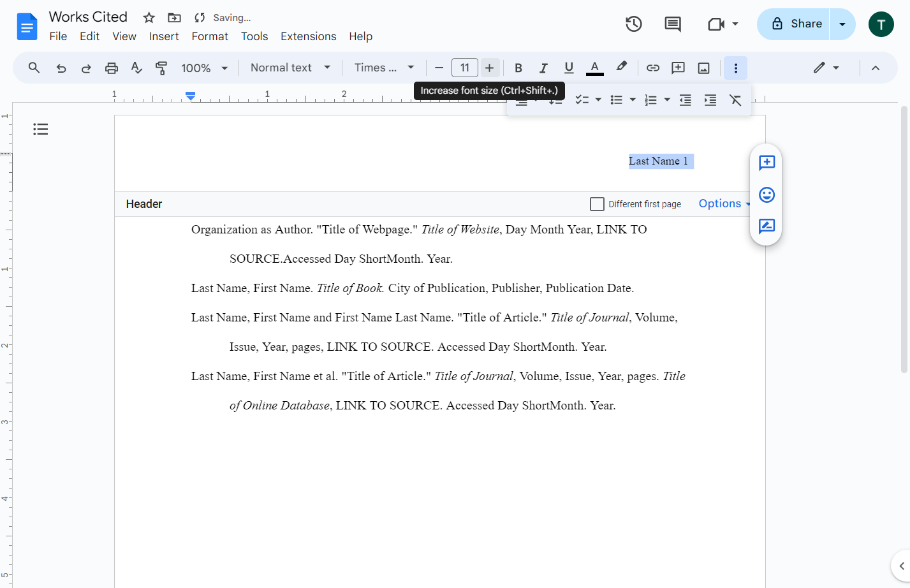910x588 pixels.
Task: Suggest edits from side panel
Action: [767, 226]
